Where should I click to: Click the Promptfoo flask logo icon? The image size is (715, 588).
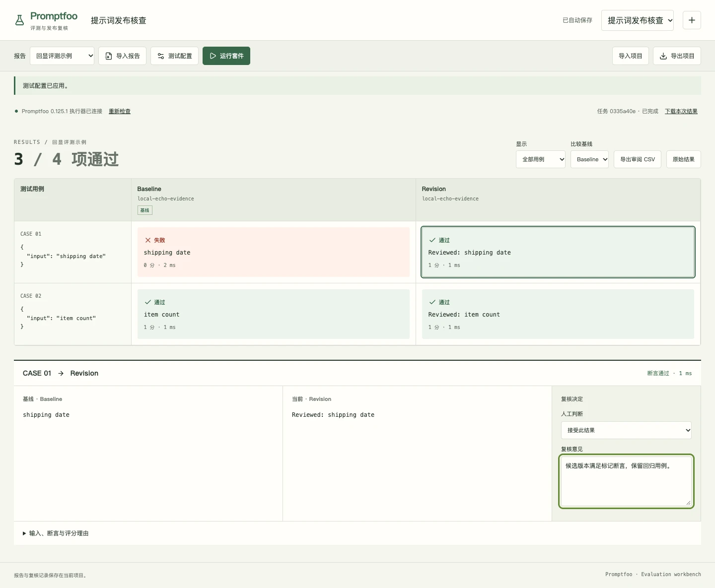coord(19,20)
